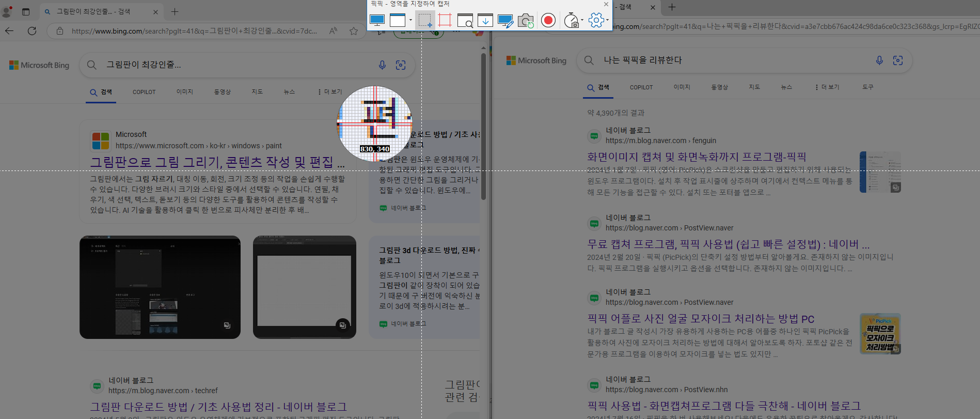Go back in left browser window
The width and height of the screenshot is (980, 419).
click(x=9, y=31)
